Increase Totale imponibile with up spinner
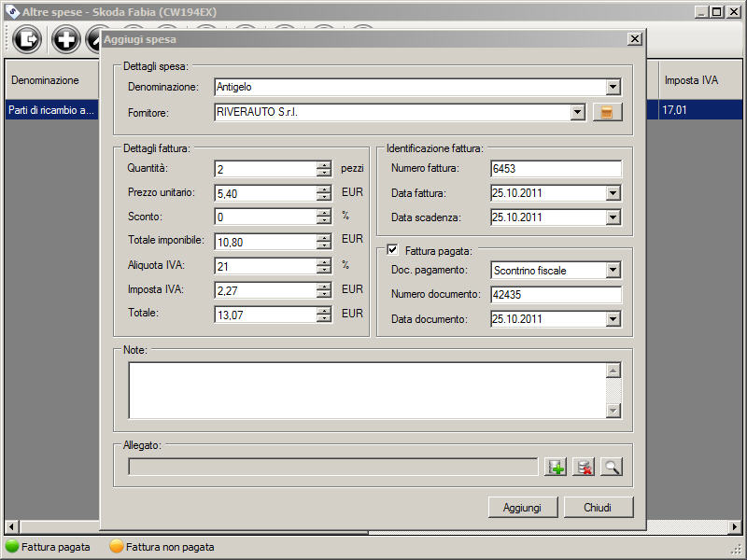 coord(324,238)
